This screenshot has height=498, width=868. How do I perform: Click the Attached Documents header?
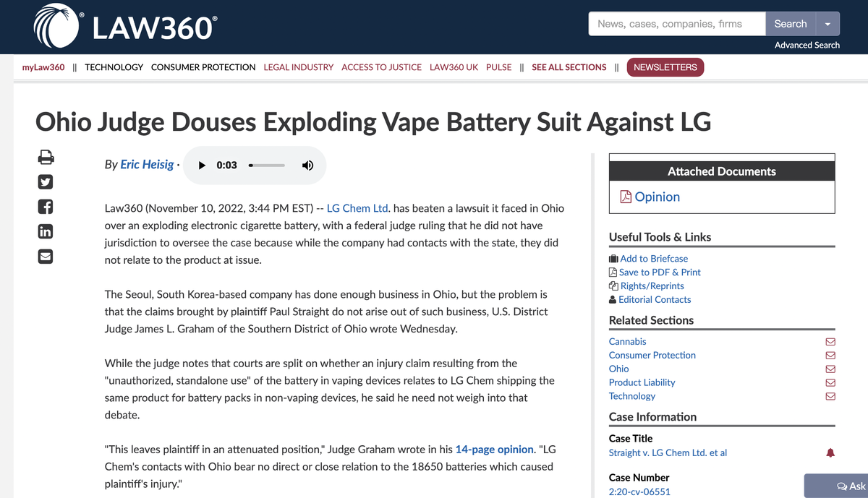pyautogui.click(x=722, y=171)
